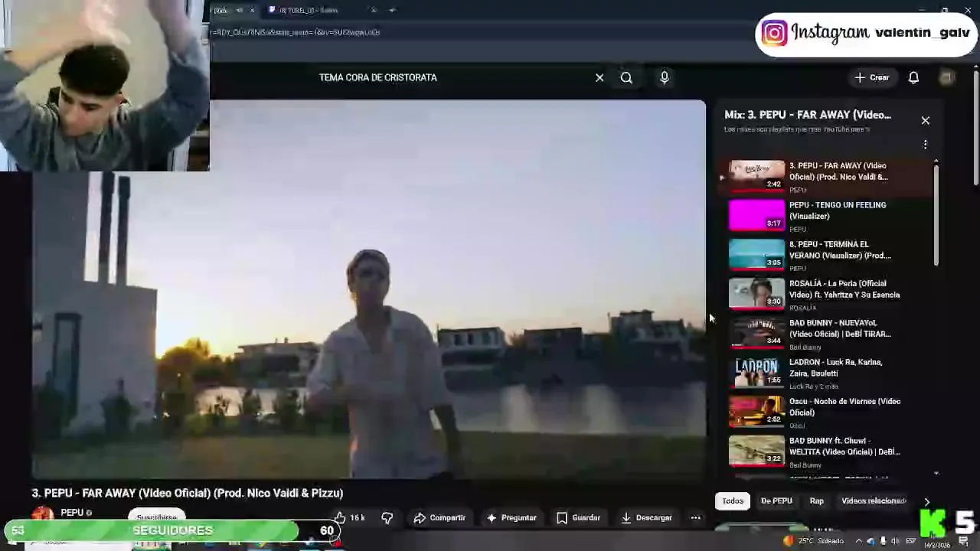This screenshot has height=551, width=980.
Task: Click the ESP language indicator
Action: (x=910, y=542)
